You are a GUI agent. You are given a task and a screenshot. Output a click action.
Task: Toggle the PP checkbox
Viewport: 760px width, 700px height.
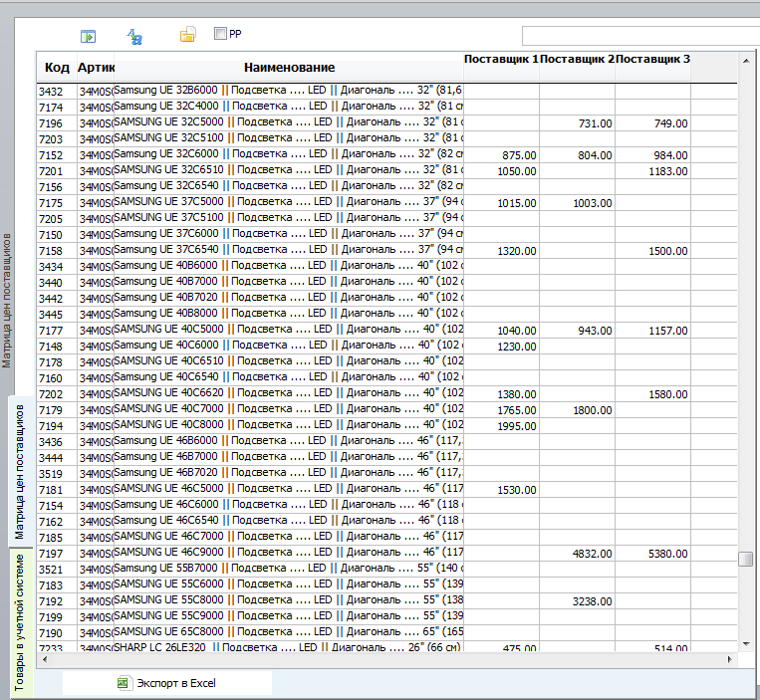(220, 34)
